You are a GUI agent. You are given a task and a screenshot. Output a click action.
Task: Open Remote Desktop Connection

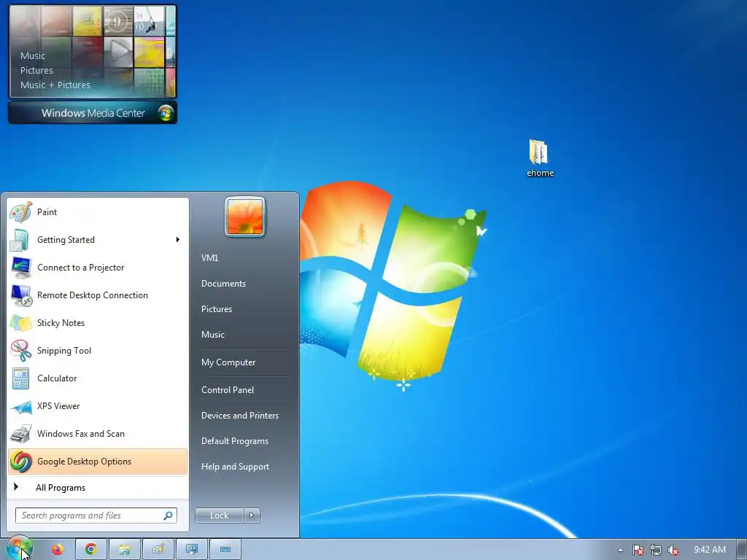click(98, 295)
